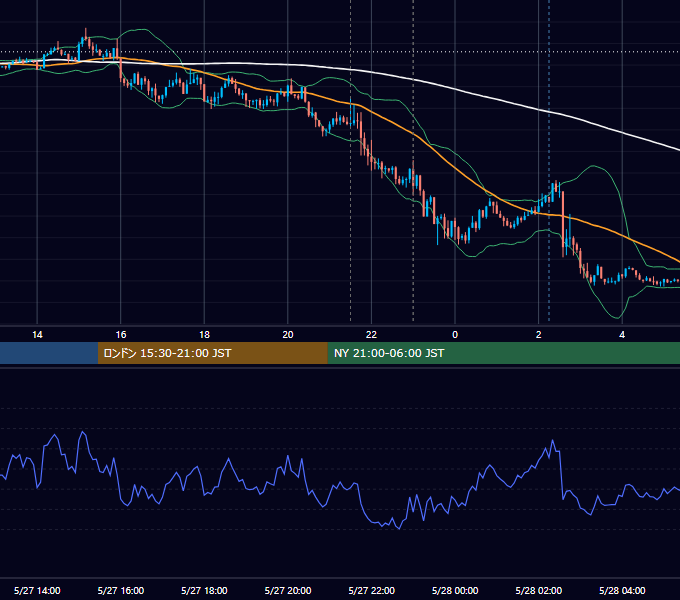Click the 5/28 00:00 date label
This screenshot has width=680, height=600.
(455, 590)
